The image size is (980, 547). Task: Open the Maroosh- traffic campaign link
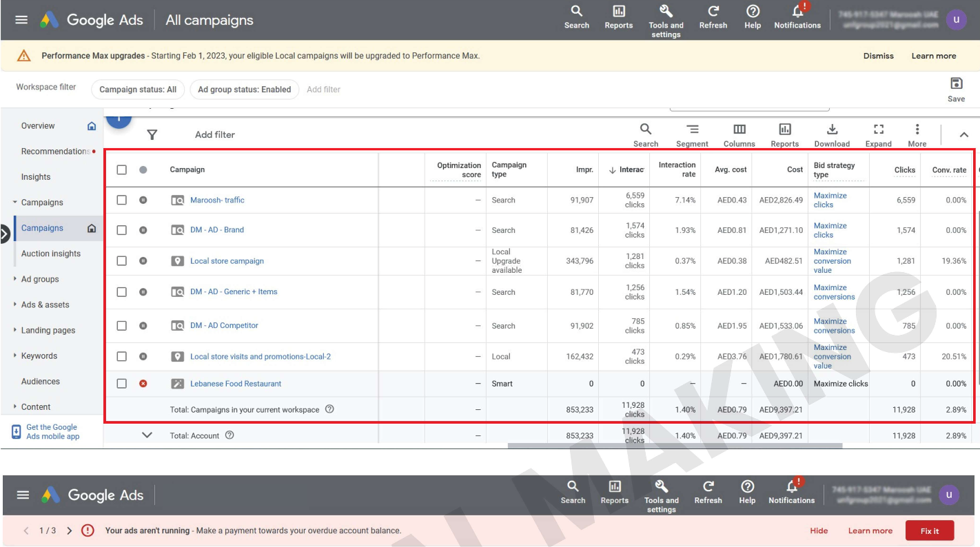[x=217, y=200]
